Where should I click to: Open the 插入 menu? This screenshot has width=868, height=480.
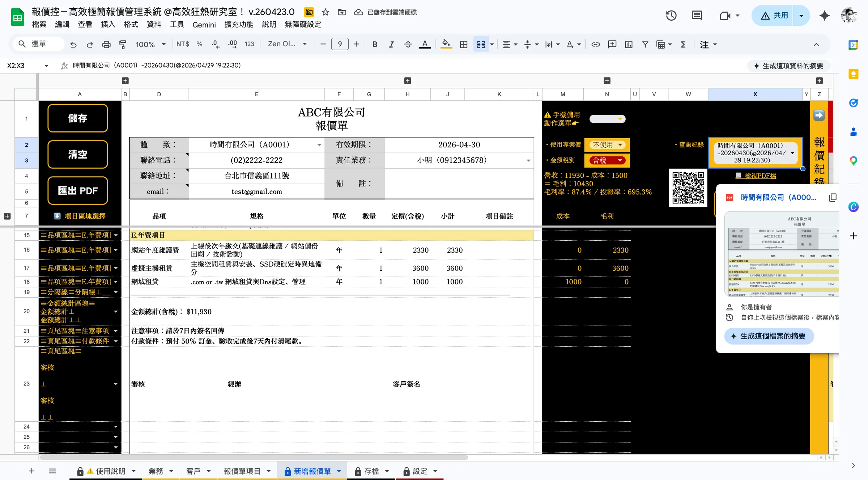click(108, 25)
